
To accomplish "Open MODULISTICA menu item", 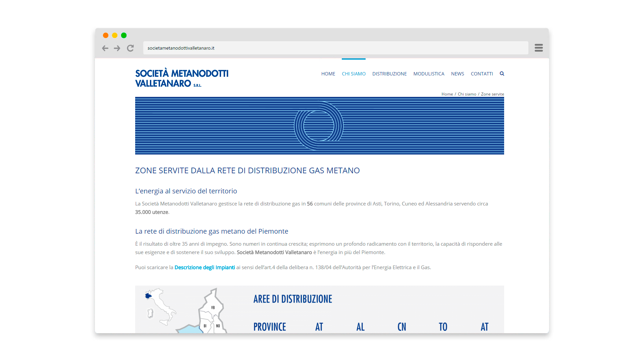I will (429, 74).
